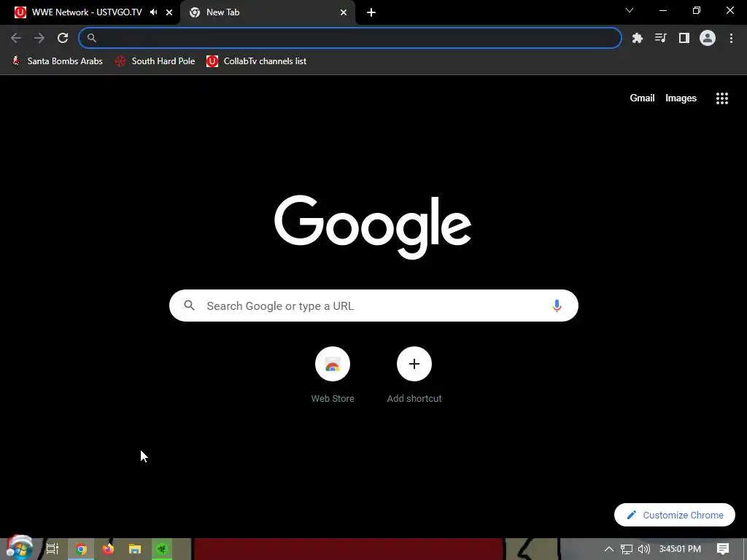Close the WWE Network tab
This screenshot has width=747, height=560.
click(169, 12)
